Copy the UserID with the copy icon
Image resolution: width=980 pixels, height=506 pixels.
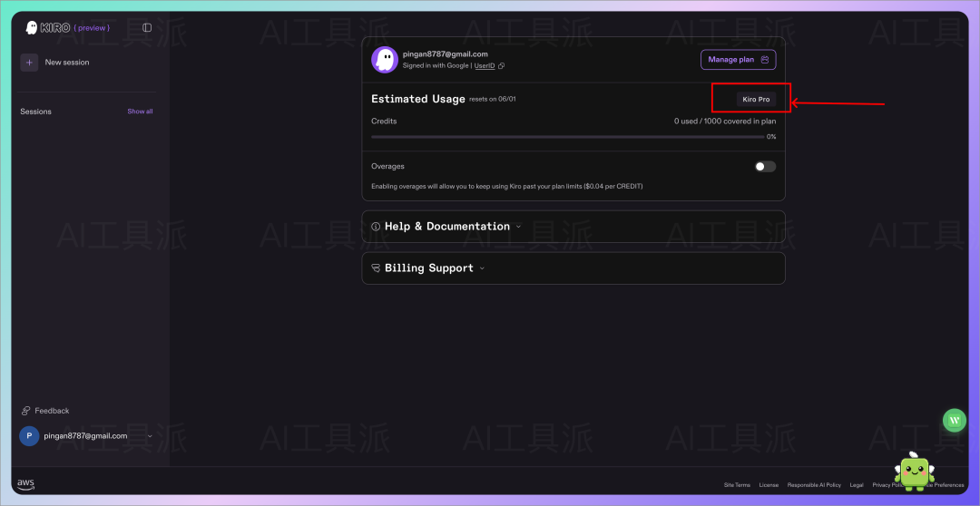[501, 65]
